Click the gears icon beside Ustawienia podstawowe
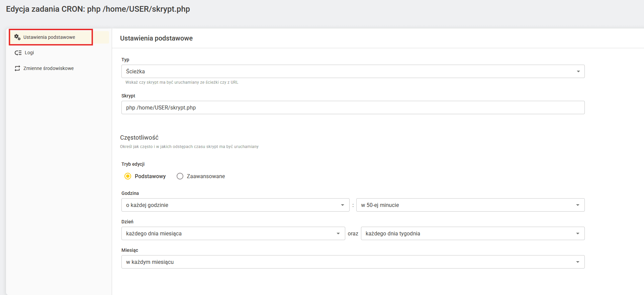 click(x=17, y=37)
